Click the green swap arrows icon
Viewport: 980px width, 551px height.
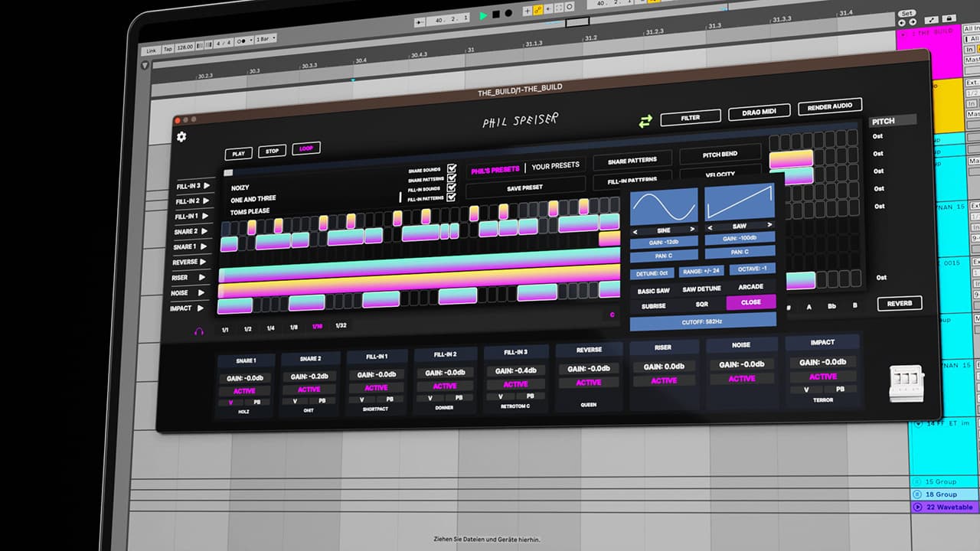tap(645, 121)
